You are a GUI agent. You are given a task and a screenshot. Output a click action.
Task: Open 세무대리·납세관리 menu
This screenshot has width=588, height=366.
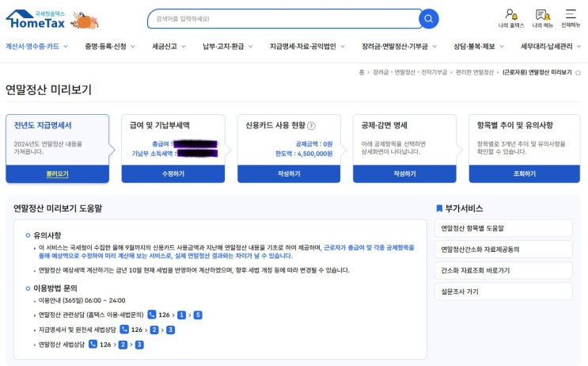(x=546, y=47)
